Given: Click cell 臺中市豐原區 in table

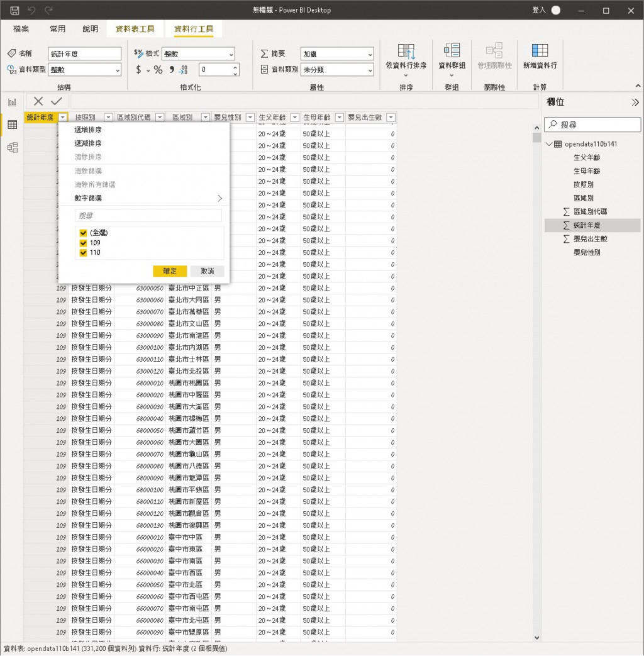Looking at the screenshot, I should pos(189,632).
